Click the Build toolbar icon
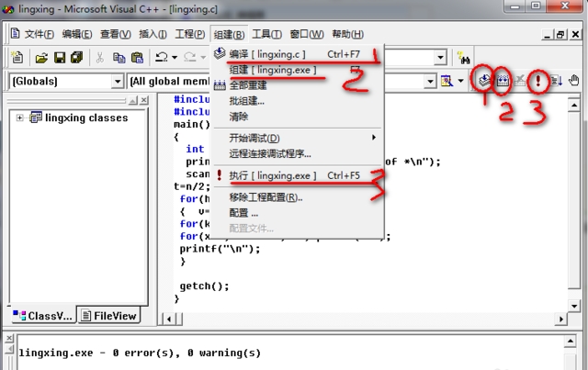This screenshot has height=370, width=588. click(x=503, y=80)
